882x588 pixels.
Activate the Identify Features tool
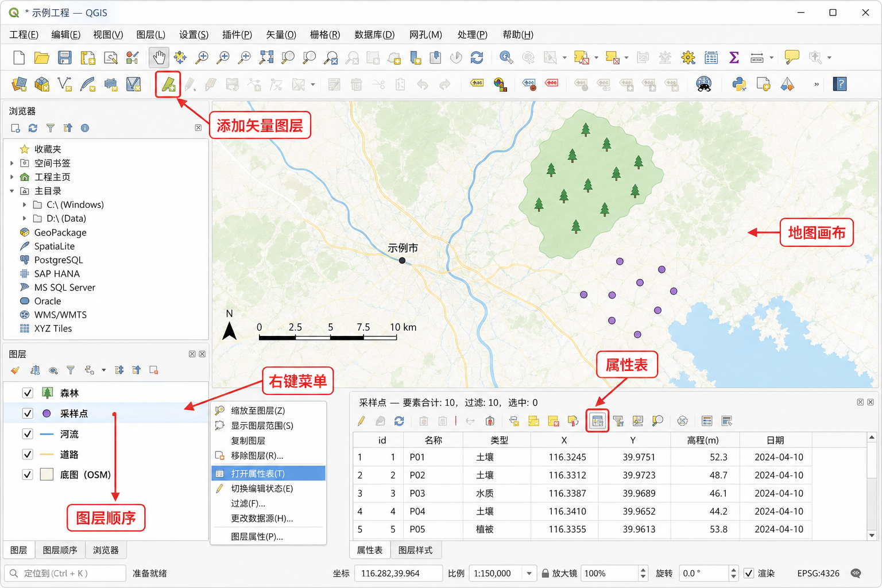pyautogui.click(x=506, y=57)
